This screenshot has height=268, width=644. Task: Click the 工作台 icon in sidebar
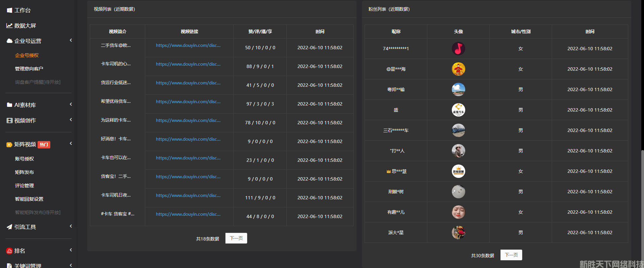tap(9, 10)
